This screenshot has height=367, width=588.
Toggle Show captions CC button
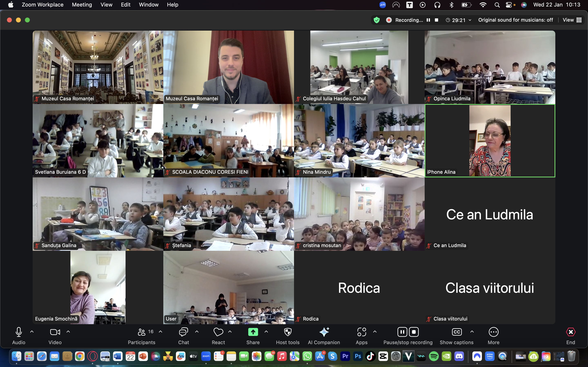tap(457, 332)
